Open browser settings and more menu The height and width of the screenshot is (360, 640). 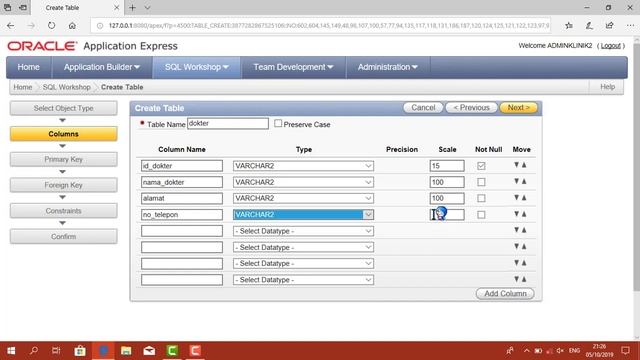(x=630, y=25)
